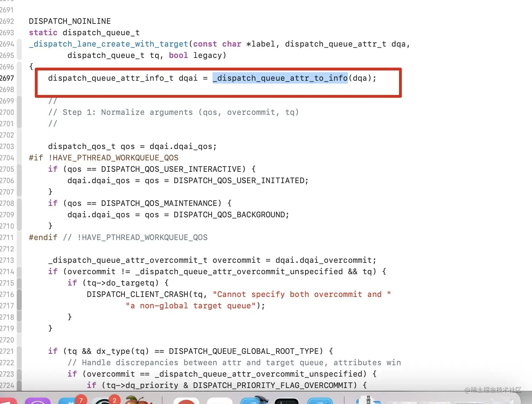The height and width of the screenshot is (404, 532).
Task: Open Xcode from the Dock
Action: (x=254, y=400)
